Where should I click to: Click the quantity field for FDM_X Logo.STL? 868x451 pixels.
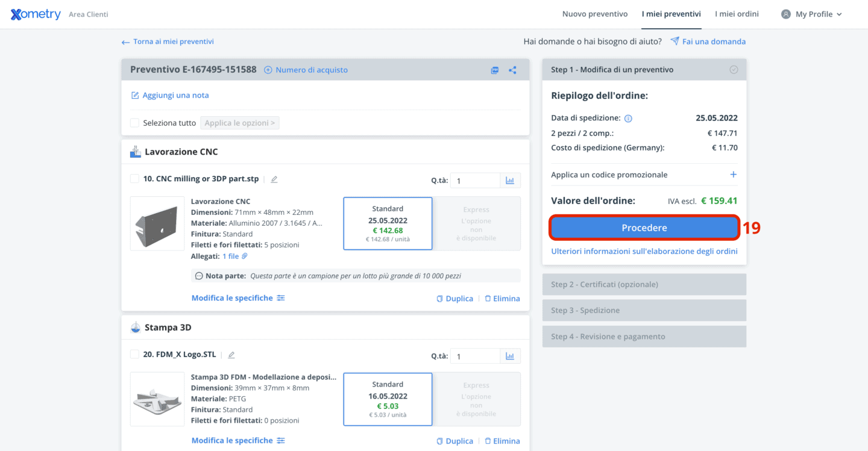pyautogui.click(x=475, y=356)
